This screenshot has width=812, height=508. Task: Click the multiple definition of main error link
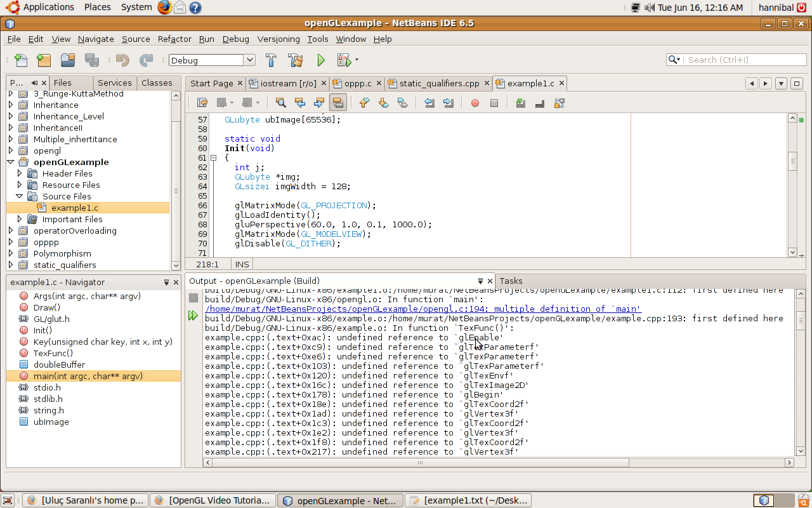point(423,309)
